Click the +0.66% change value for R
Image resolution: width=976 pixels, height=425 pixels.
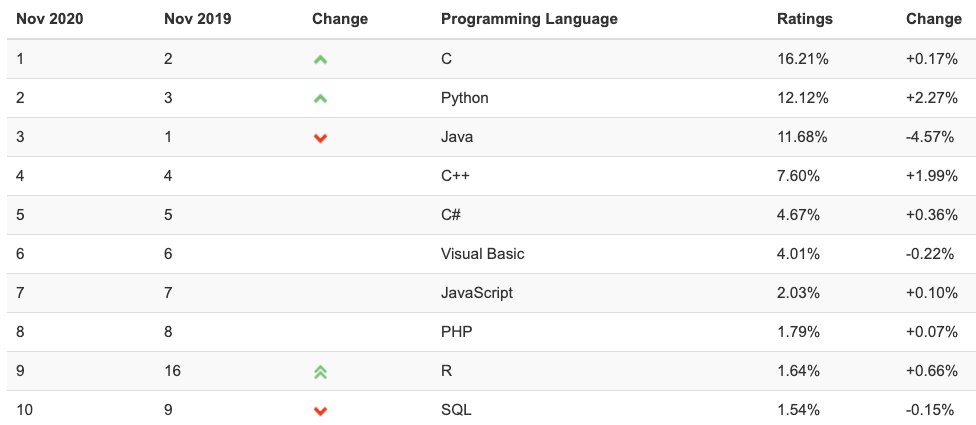932,371
